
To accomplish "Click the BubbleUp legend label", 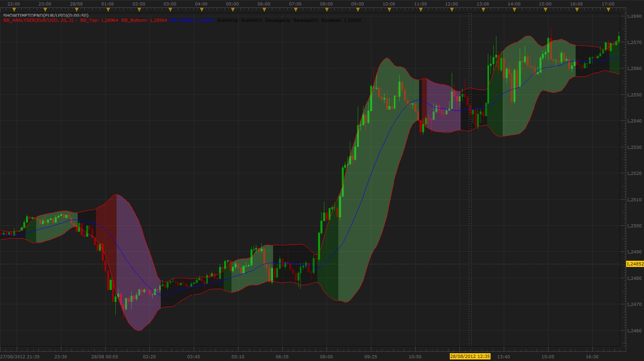I will (228, 20).
